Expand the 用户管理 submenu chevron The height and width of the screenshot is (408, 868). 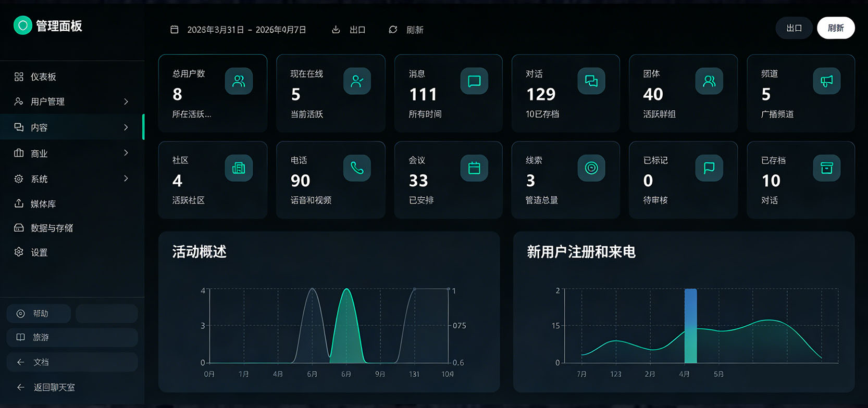[126, 101]
